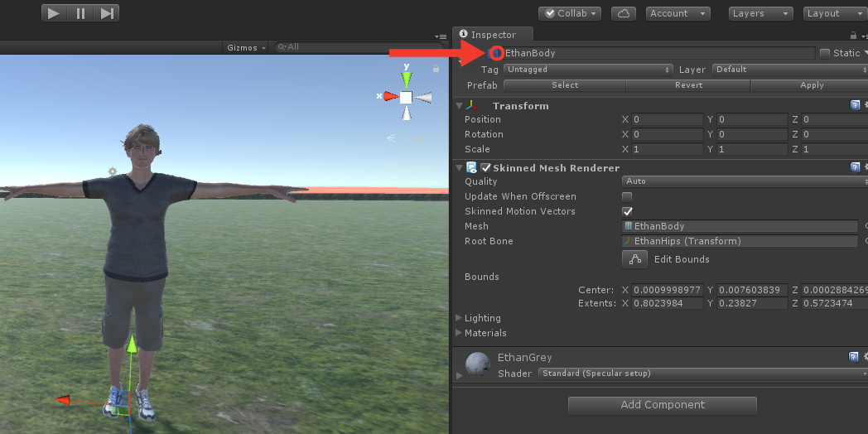Click the red X axis cone on scene gizmo
The image size is (868, 434).
pyautogui.click(x=390, y=96)
